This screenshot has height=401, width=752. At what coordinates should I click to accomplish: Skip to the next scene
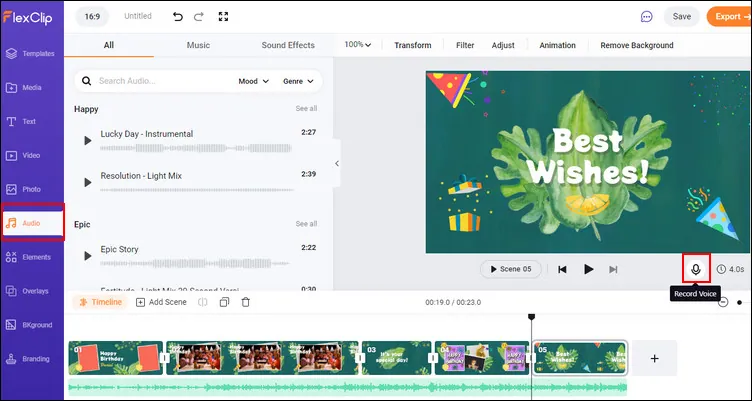coord(613,270)
